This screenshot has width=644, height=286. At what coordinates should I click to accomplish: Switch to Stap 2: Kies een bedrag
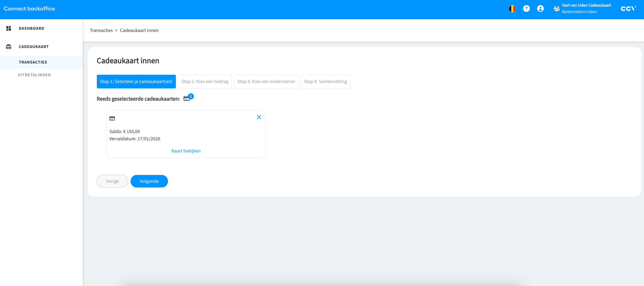tap(205, 82)
